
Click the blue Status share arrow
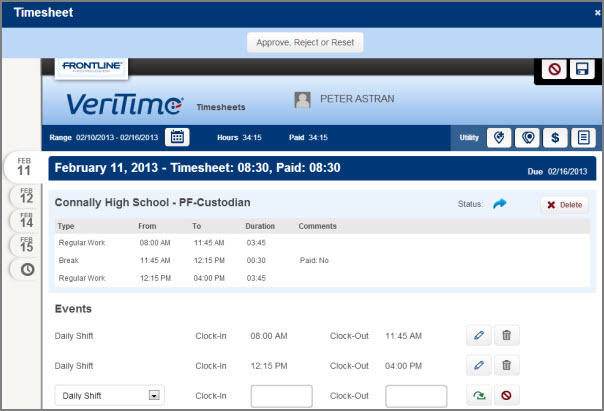500,204
